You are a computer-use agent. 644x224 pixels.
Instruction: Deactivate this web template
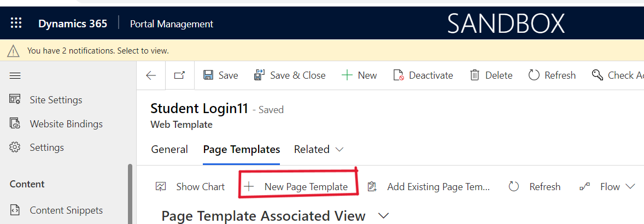[x=423, y=75]
